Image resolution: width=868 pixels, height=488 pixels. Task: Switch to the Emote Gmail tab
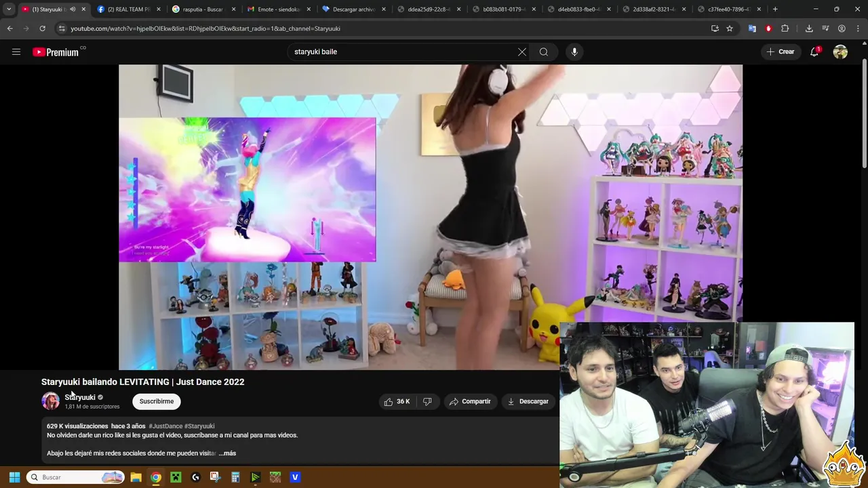(x=279, y=9)
